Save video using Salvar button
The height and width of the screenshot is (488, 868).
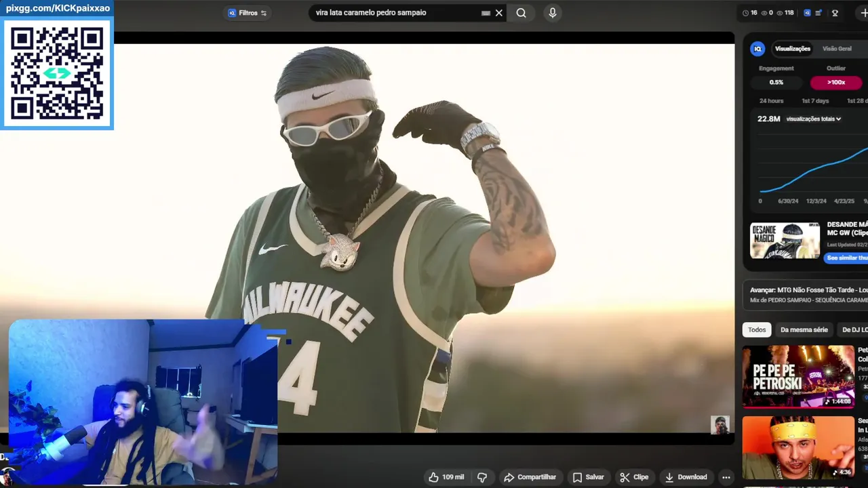[588, 477]
